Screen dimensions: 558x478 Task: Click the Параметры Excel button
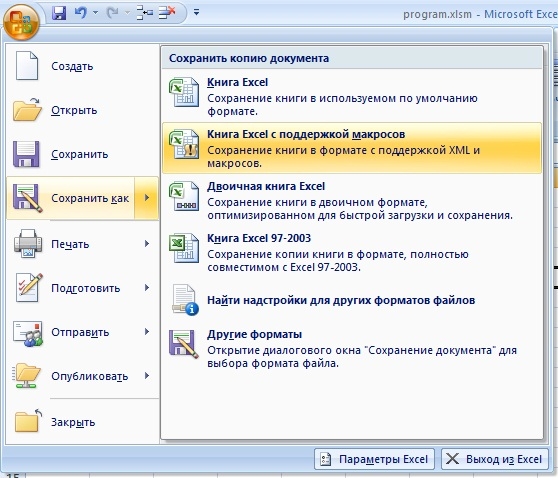coord(374,459)
